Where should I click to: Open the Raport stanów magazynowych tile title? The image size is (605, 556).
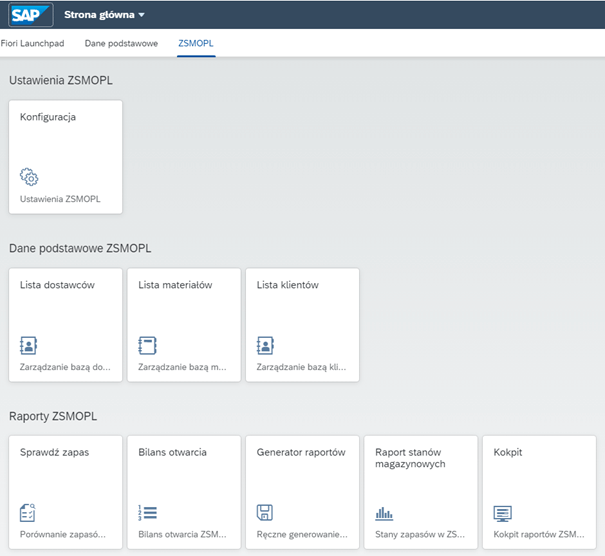(x=410, y=458)
